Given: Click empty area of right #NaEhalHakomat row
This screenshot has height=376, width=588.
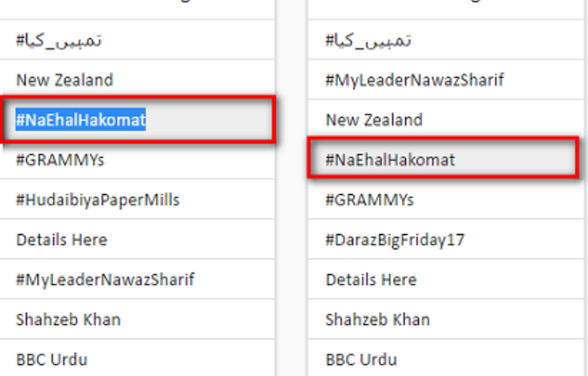Looking at the screenshot, I should [x=514, y=160].
